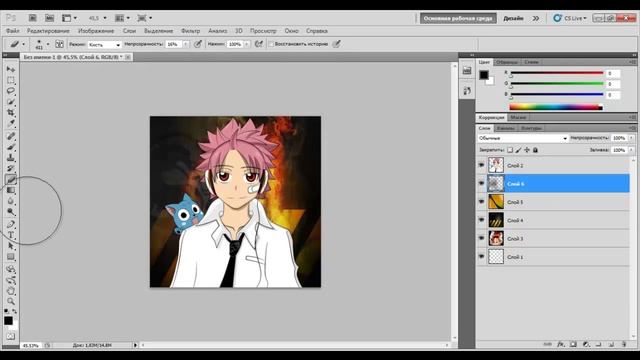Select the Hand tool
640x360 pixels.
coord(11,291)
